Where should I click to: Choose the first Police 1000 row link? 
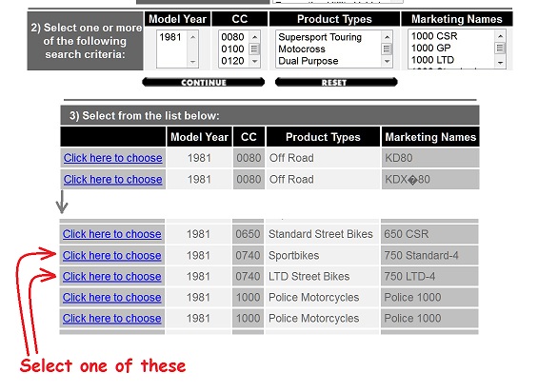click(112, 298)
